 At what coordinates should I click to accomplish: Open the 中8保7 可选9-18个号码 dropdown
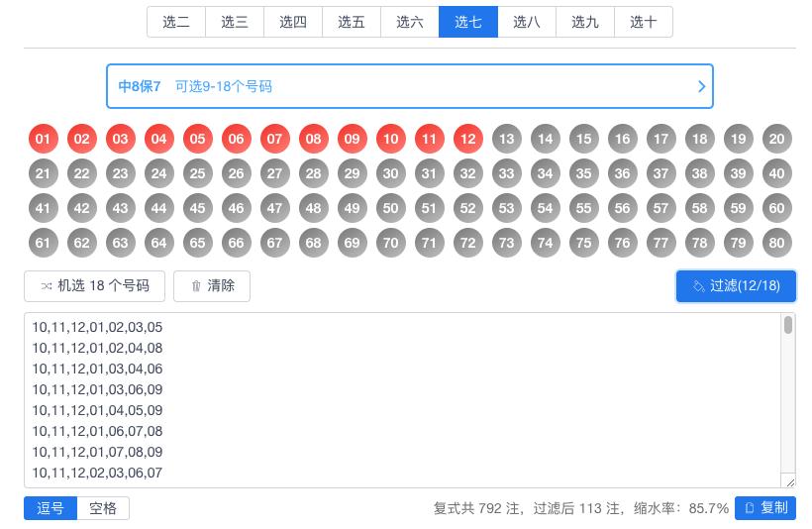pyautogui.click(x=410, y=86)
